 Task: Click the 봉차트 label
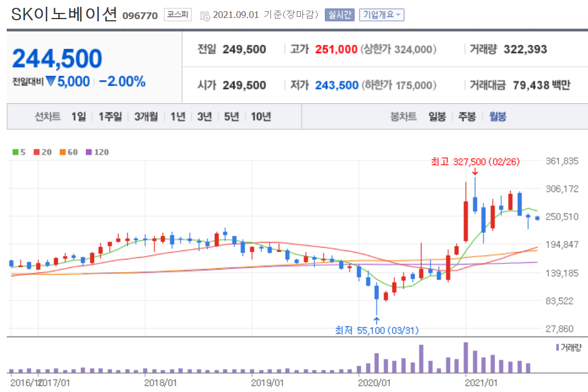point(403,117)
